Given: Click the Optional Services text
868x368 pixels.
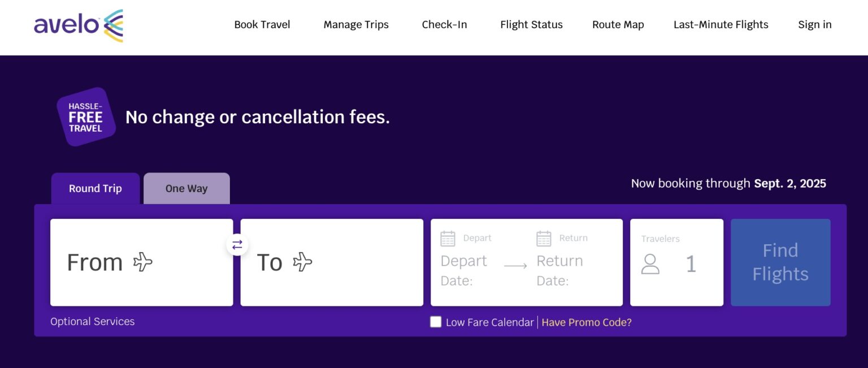Looking at the screenshot, I should (92, 321).
